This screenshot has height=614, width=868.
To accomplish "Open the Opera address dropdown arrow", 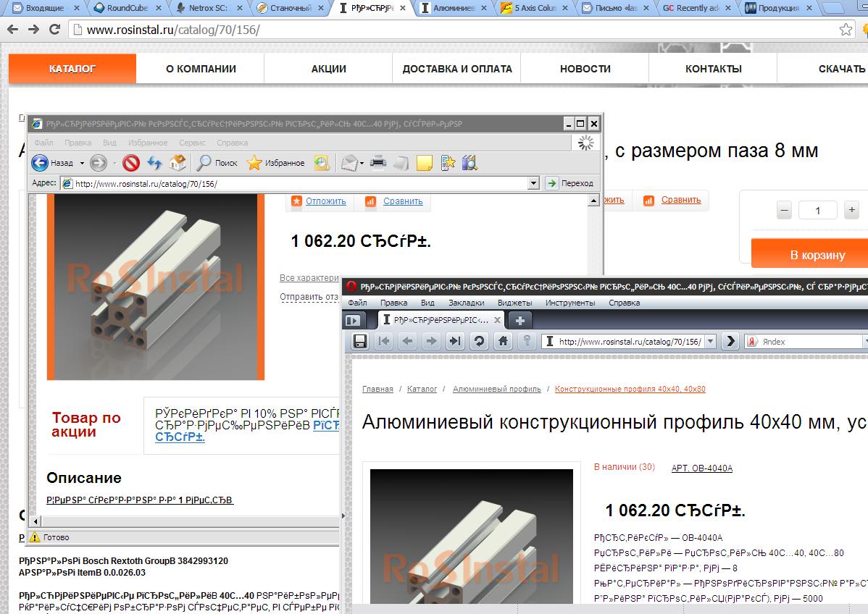I will (711, 341).
